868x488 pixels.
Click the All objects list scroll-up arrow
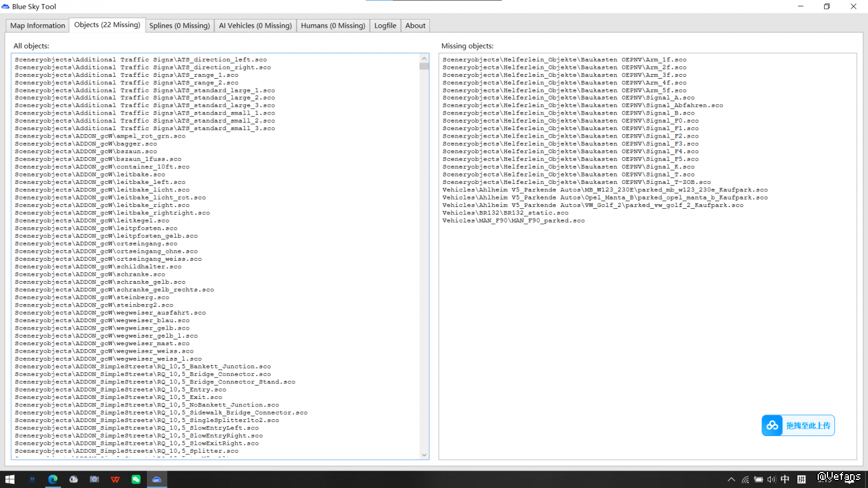coord(424,58)
